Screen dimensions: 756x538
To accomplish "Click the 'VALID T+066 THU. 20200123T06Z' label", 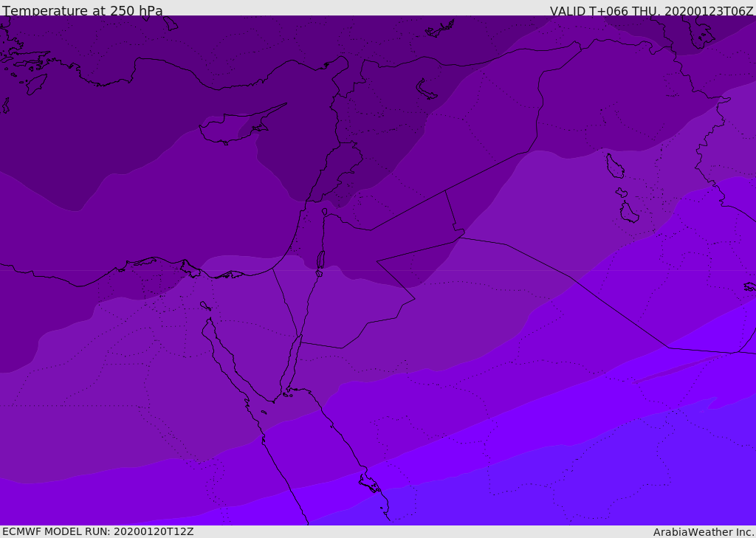I will pyautogui.click(x=651, y=11).
